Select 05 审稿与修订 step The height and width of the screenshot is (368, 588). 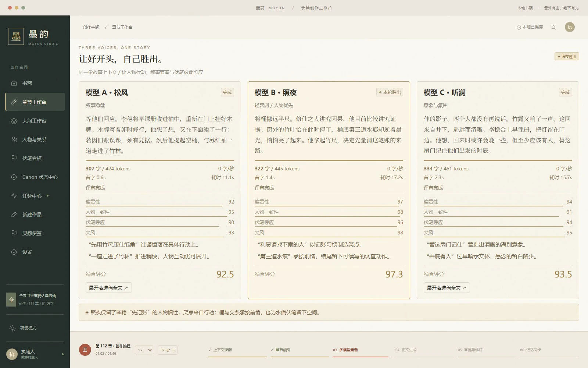pyautogui.click(x=487, y=350)
